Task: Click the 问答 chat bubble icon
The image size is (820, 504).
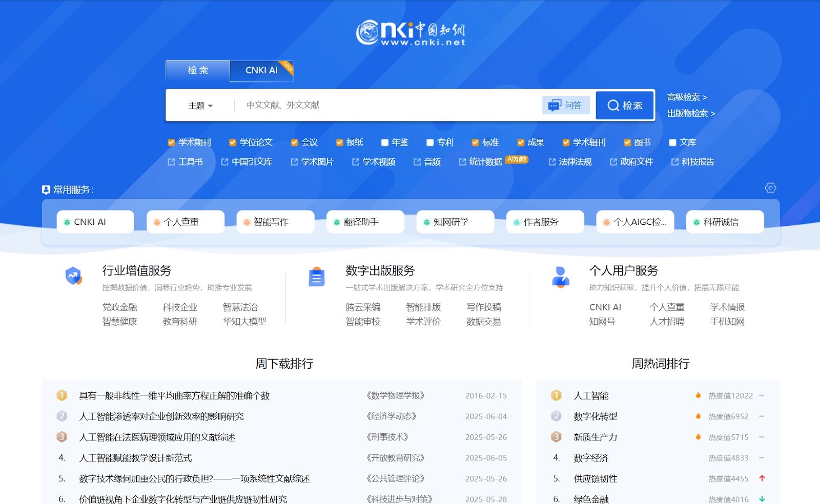Action: pos(555,106)
